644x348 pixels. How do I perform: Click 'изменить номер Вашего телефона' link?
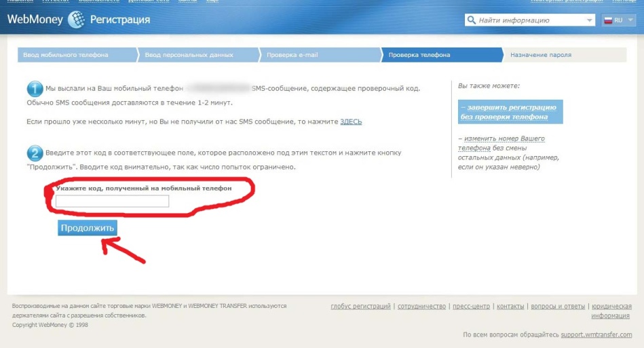pos(501,143)
